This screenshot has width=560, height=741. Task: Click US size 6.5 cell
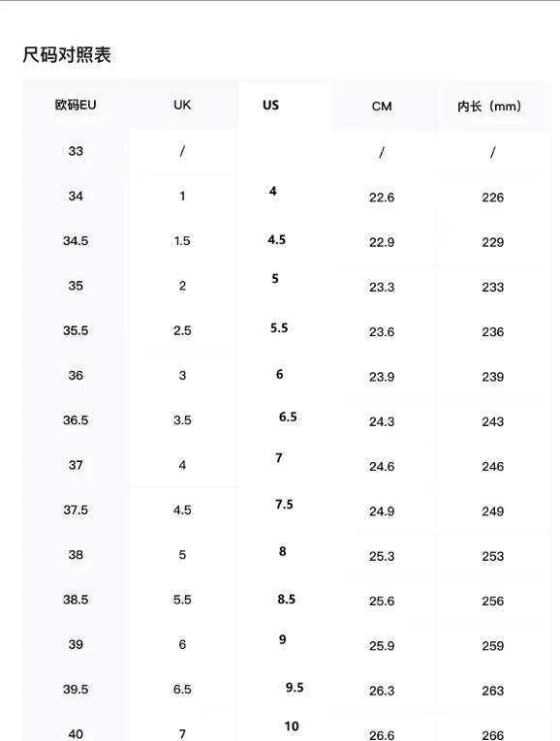coord(288,417)
